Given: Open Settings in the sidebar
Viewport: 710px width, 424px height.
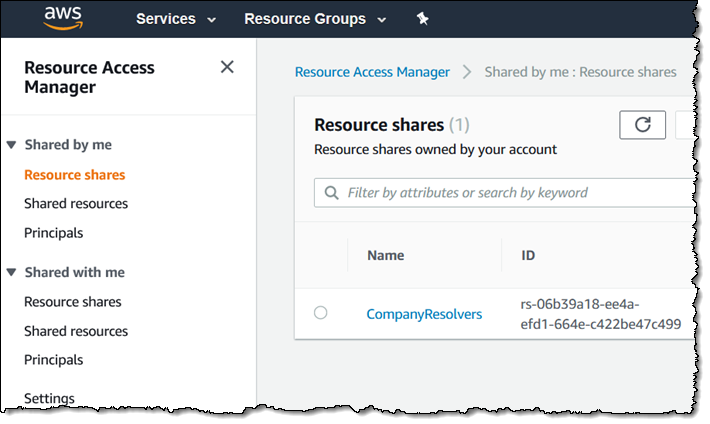Looking at the screenshot, I should (49, 398).
